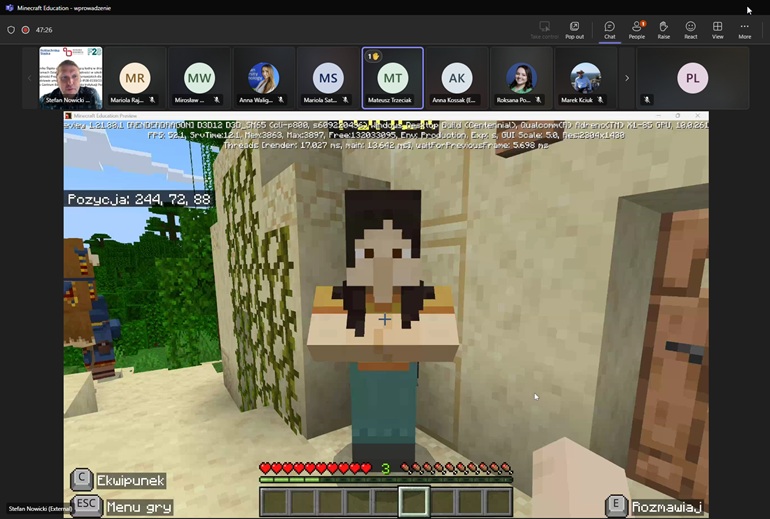
Task: Select Roksana Po participant tile
Action: [x=521, y=78]
